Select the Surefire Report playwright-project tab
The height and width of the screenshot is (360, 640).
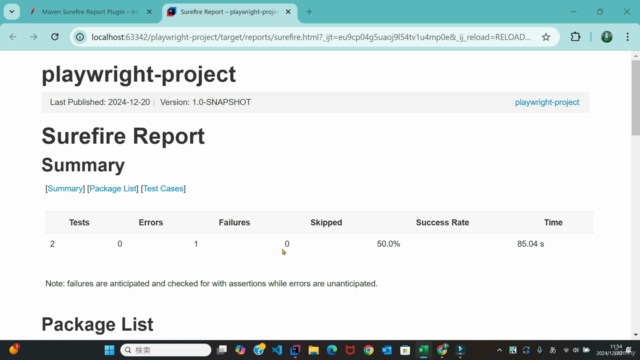click(x=229, y=12)
